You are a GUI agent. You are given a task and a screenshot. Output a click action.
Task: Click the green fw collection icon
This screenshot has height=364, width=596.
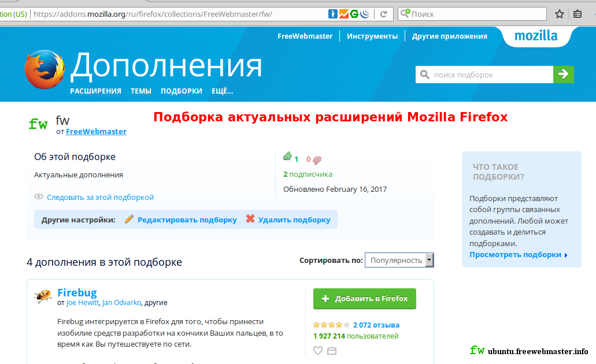click(38, 124)
